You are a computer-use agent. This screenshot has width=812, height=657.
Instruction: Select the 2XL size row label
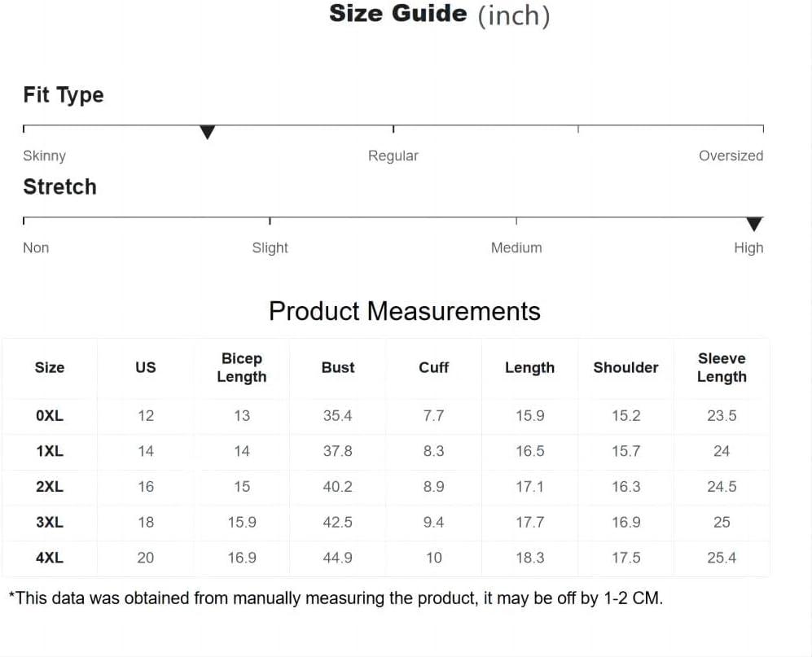(50, 487)
